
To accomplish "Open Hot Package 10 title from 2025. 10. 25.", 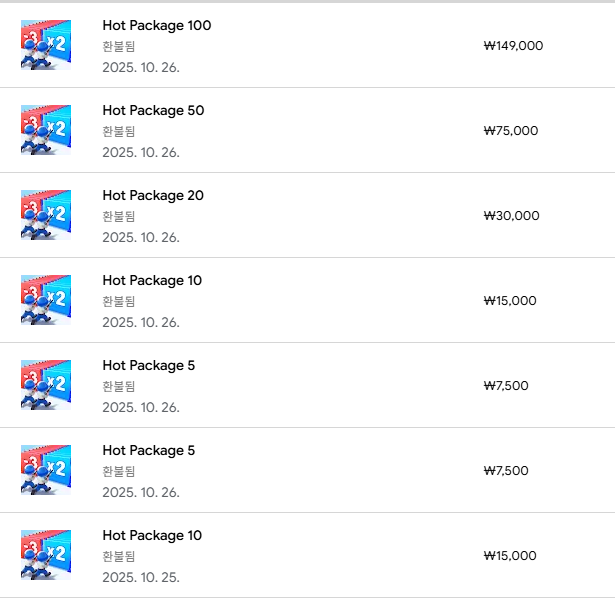I will [x=152, y=535].
